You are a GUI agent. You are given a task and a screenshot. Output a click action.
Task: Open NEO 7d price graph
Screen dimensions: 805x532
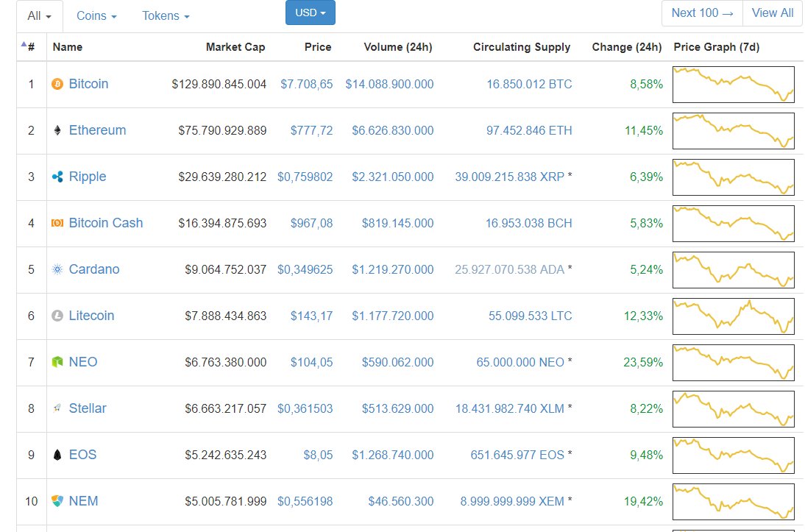click(x=734, y=363)
